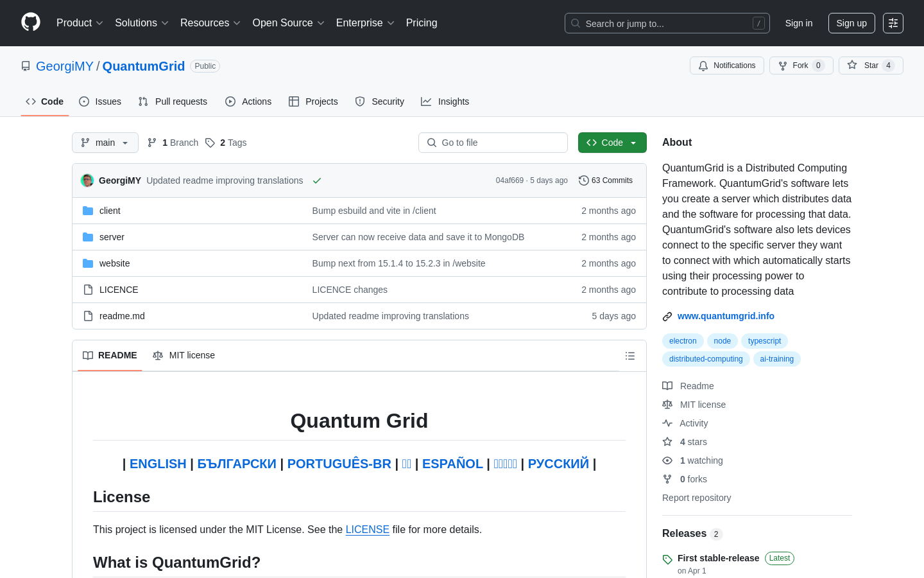Open the ai-training topic tag
The width and height of the screenshot is (924, 578).
click(776, 359)
